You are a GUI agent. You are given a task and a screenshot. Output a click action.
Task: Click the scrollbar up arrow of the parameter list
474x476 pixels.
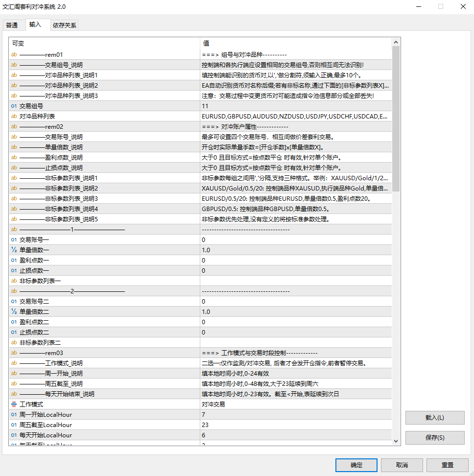click(396, 43)
